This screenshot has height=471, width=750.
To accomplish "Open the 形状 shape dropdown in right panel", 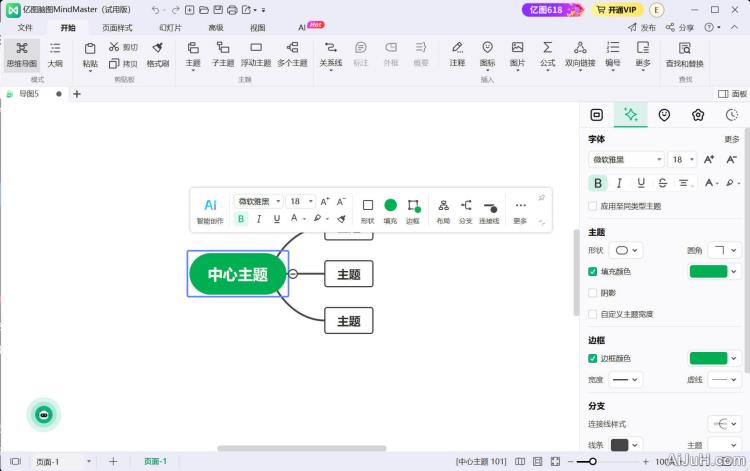I will tap(626, 250).
